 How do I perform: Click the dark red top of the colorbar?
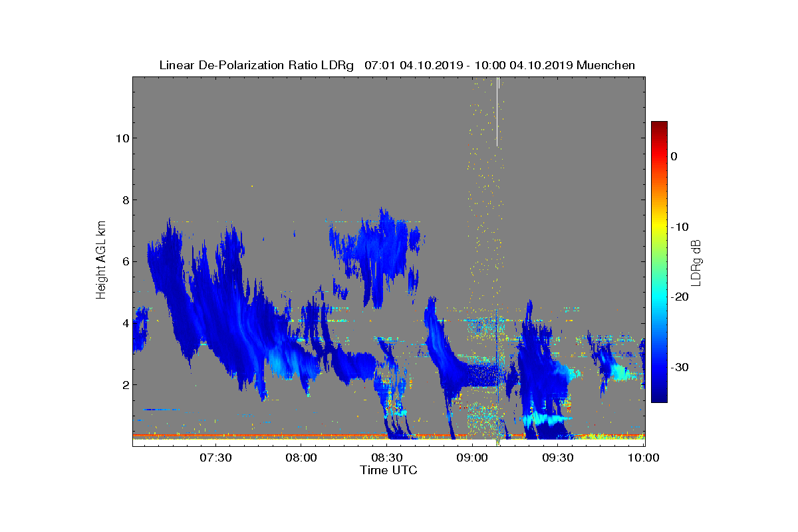point(659,126)
